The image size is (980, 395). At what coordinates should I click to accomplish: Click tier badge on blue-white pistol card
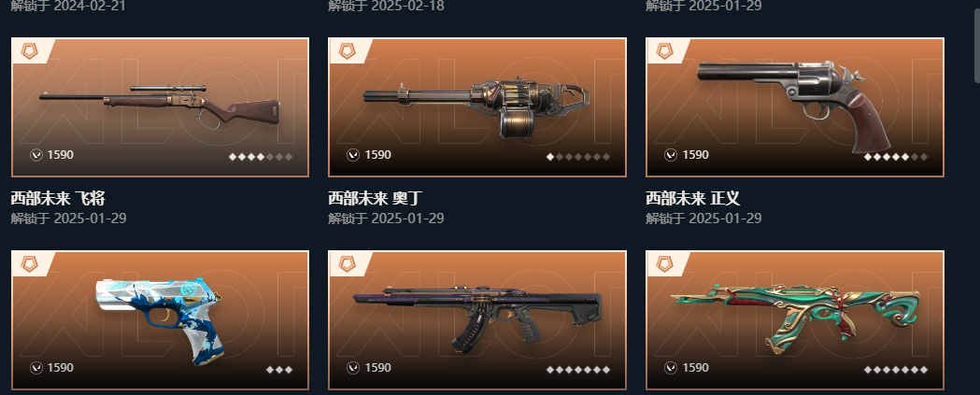[29, 263]
